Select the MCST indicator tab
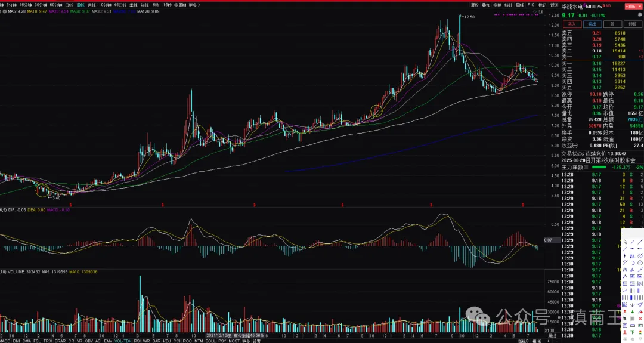This screenshot has height=343, width=644. tap(234, 341)
